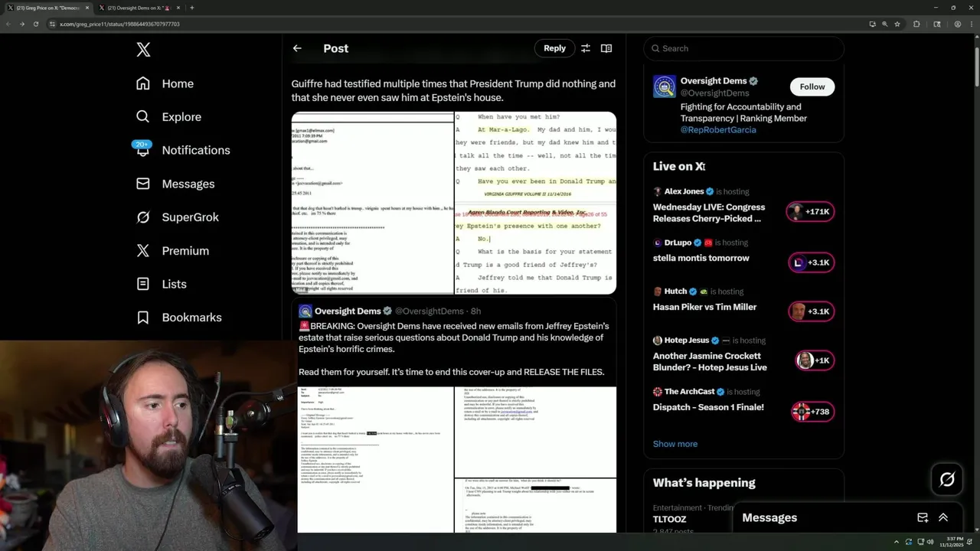Screen dimensions: 980x551
Task: Open reader view book icon
Action: (606, 48)
